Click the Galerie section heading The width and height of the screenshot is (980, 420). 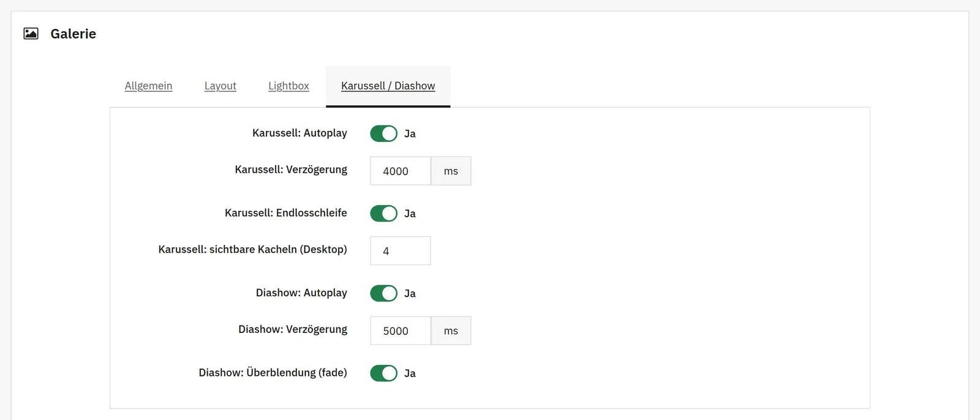tap(73, 34)
